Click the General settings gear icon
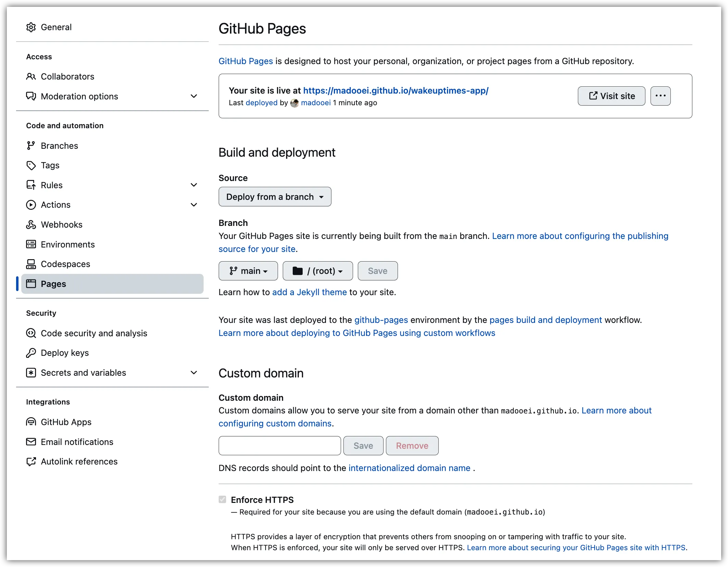728x567 pixels. [x=31, y=27]
